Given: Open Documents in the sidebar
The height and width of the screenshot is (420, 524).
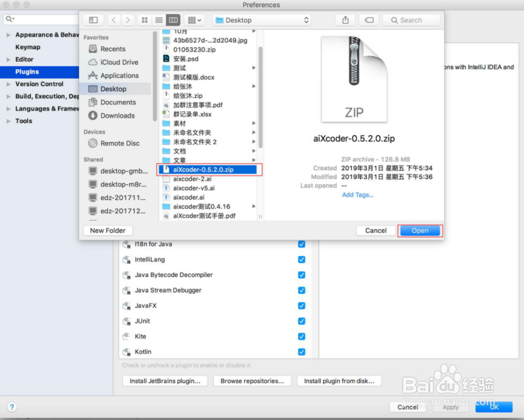Looking at the screenshot, I should (x=112, y=102).
